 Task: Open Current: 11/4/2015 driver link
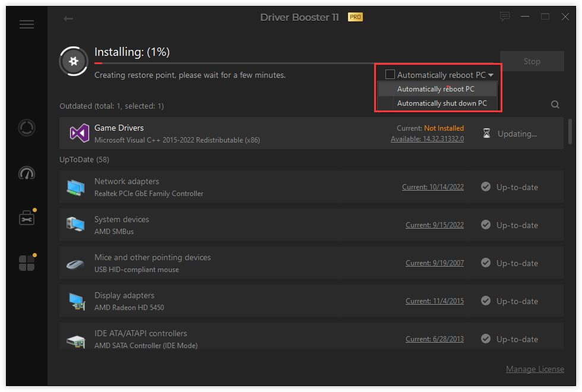pos(435,301)
